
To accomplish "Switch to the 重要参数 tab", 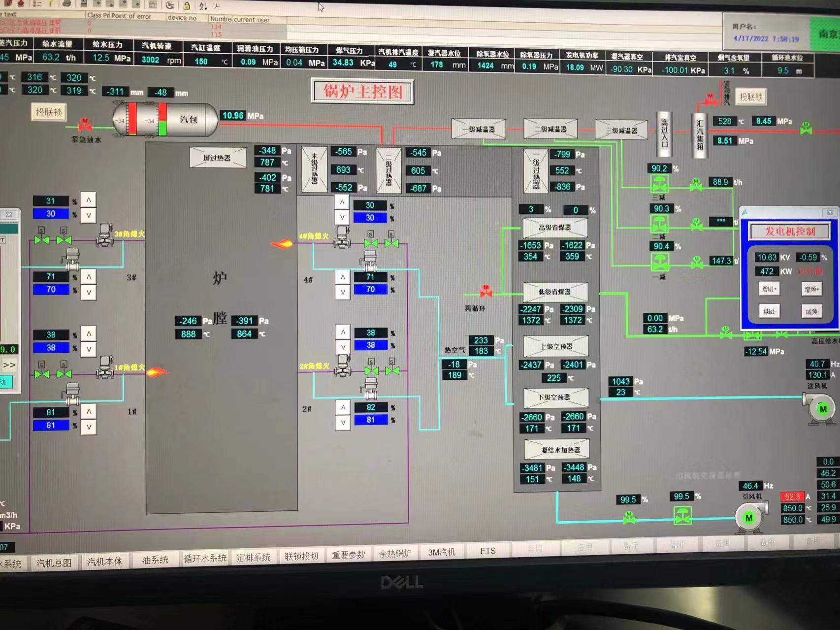I will tap(349, 554).
